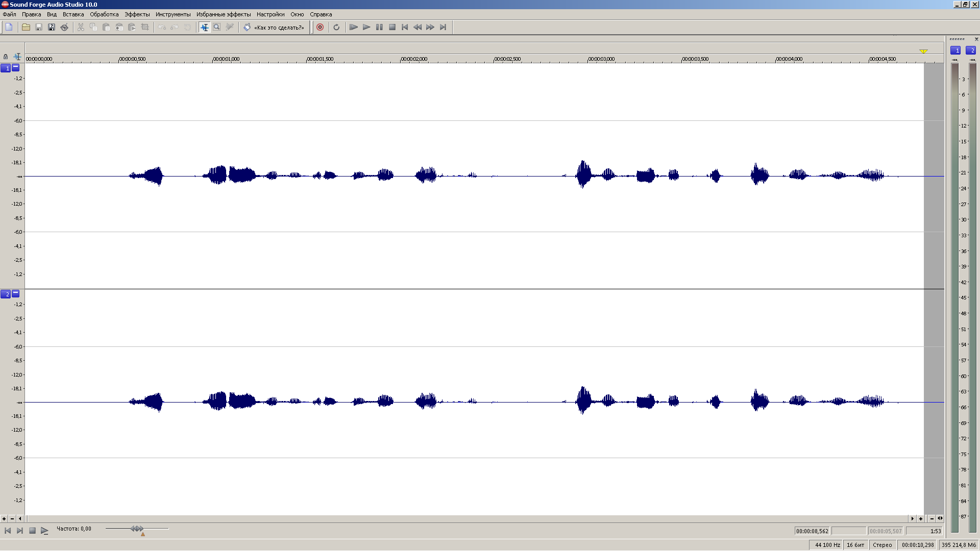Click Fast Forward in the transport toolbar
This screenshot has width=980, height=551.
[x=430, y=27]
